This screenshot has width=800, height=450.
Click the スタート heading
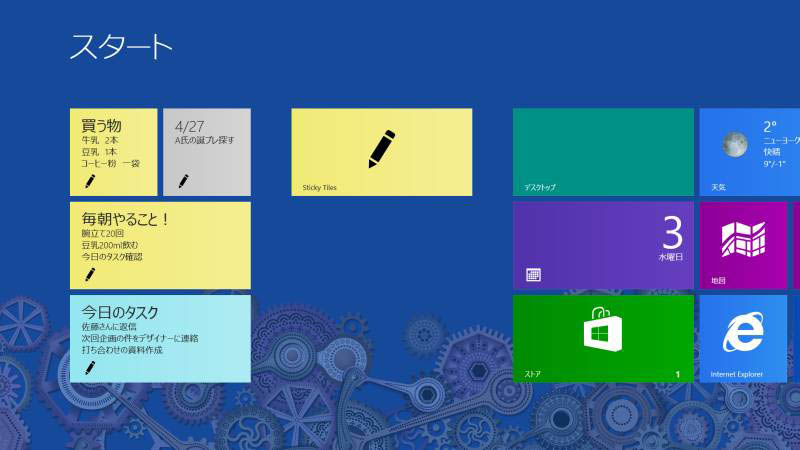tap(121, 46)
